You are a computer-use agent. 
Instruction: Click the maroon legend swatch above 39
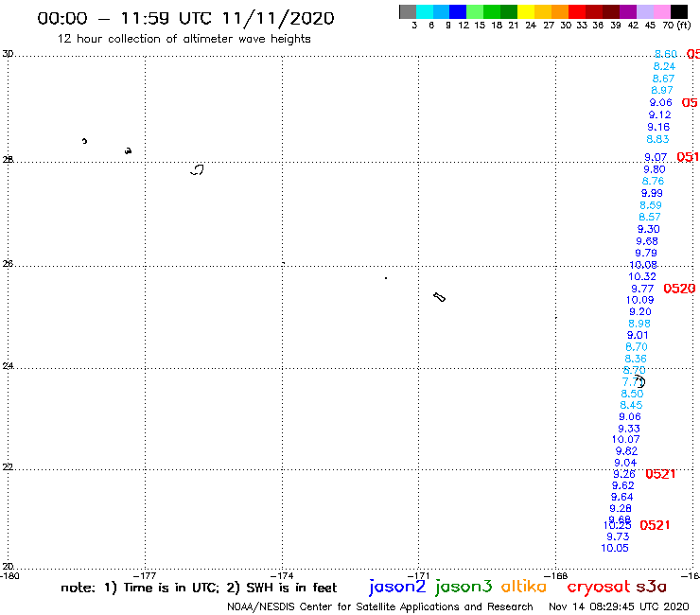pos(611,11)
